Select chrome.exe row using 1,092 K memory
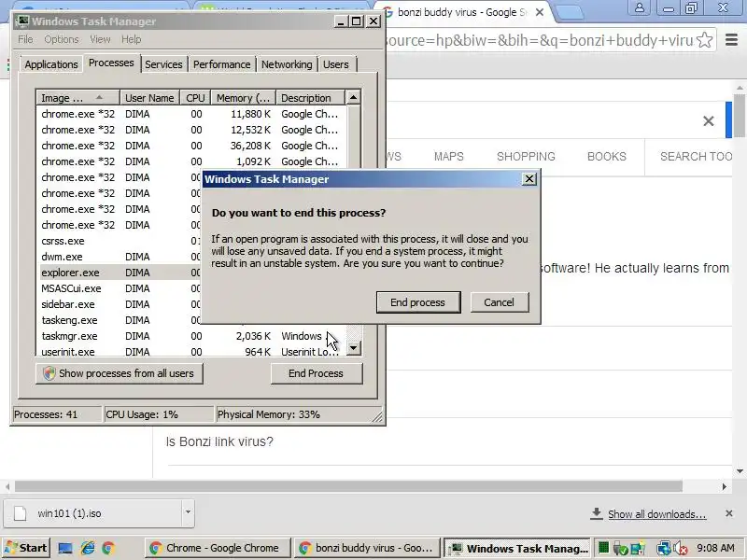Viewport: 747px width, 560px height. coord(190,161)
